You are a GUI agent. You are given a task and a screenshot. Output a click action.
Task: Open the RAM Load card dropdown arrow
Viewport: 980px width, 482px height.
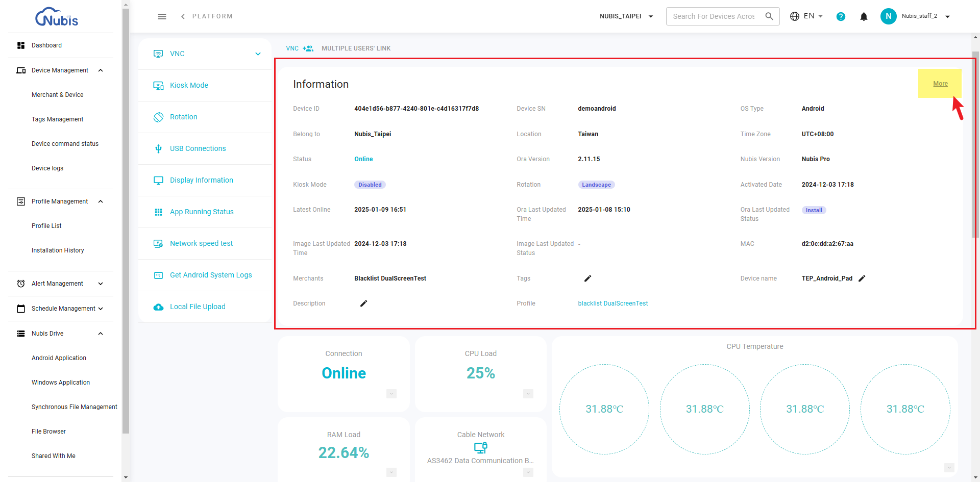click(391, 472)
